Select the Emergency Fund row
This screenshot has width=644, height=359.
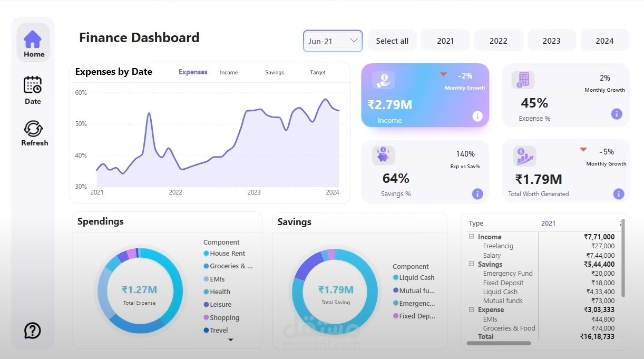point(542,273)
